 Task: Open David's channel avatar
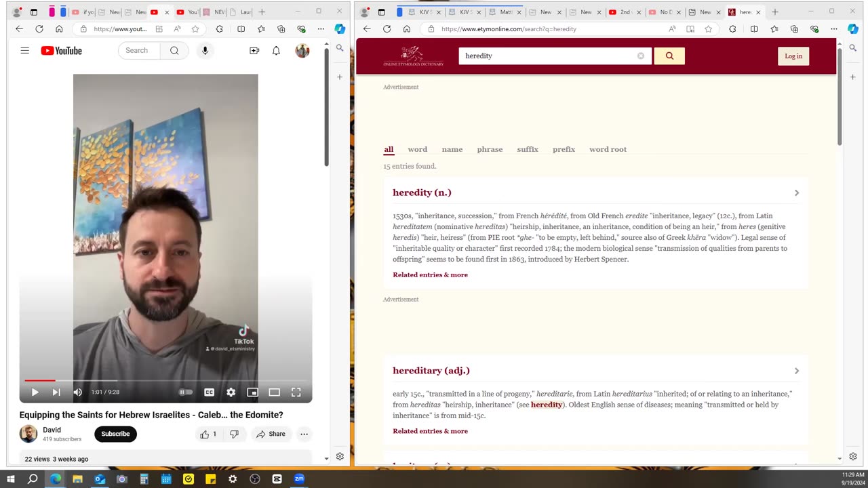(x=28, y=434)
